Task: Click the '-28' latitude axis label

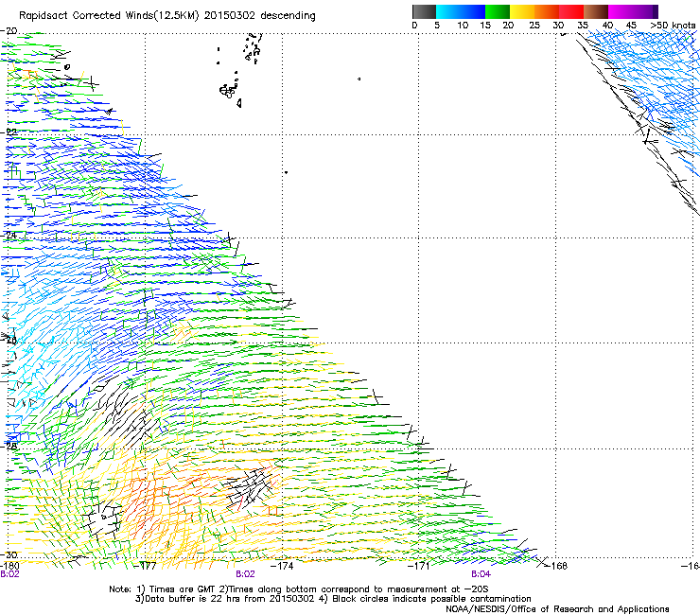Action: point(9,446)
